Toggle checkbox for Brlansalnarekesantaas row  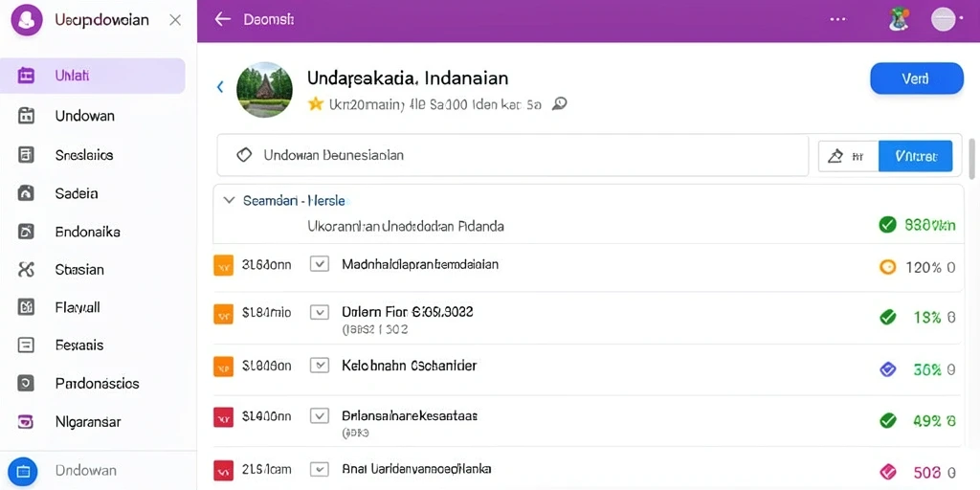(x=320, y=415)
